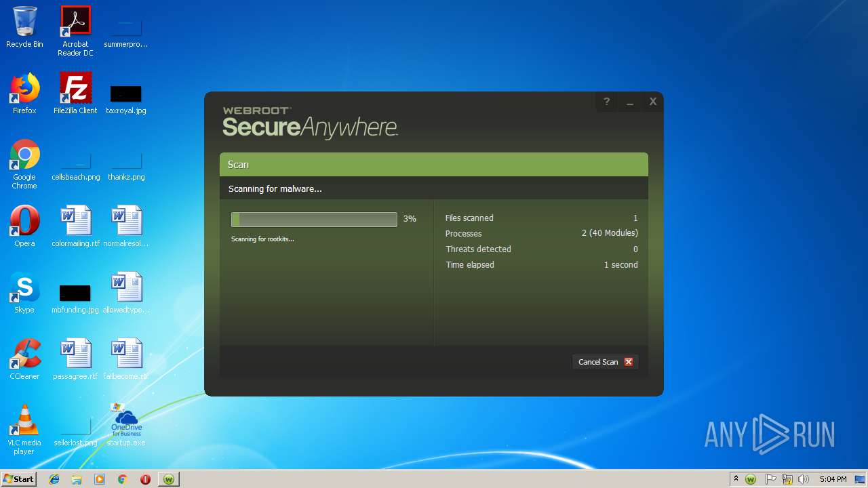Click the scan progress bar

(314, 219)
